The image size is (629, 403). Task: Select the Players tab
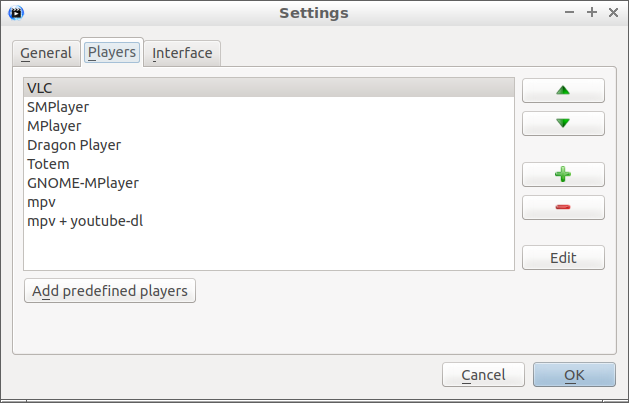[112, 52]
